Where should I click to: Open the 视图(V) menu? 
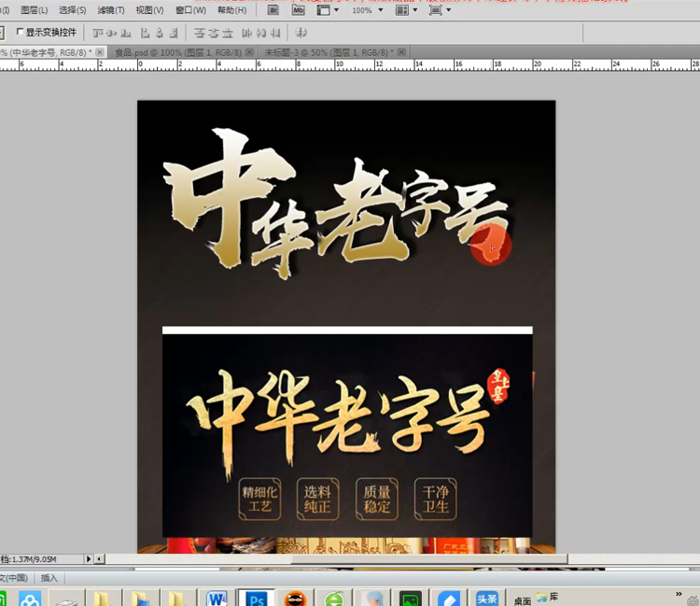pos(149,10)
